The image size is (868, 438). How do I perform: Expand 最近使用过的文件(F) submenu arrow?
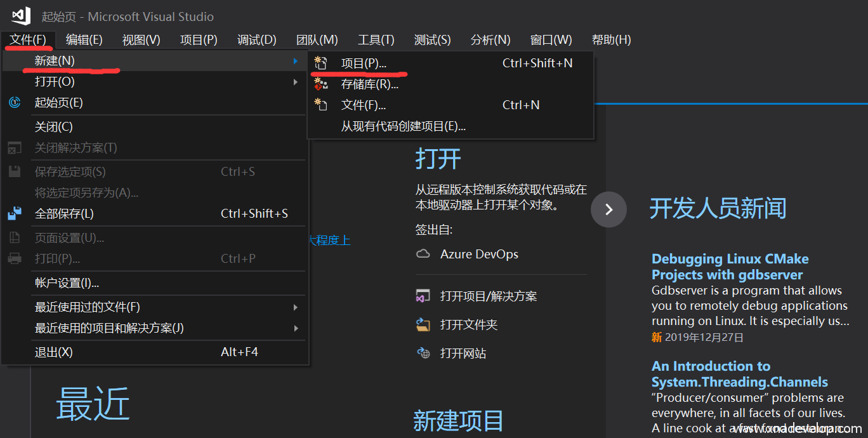point(295,307)
